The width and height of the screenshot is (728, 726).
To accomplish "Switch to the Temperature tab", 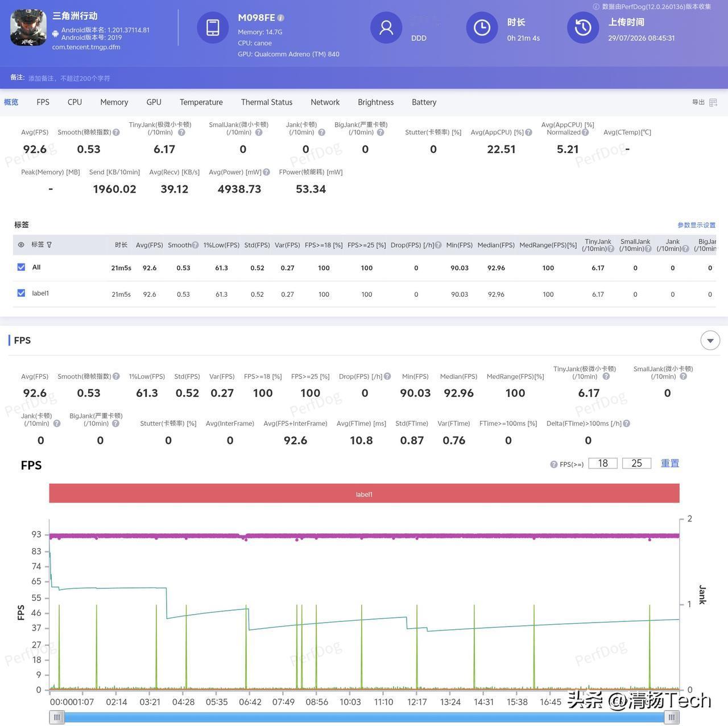I will pyautogui.click(x=201, y=102).
